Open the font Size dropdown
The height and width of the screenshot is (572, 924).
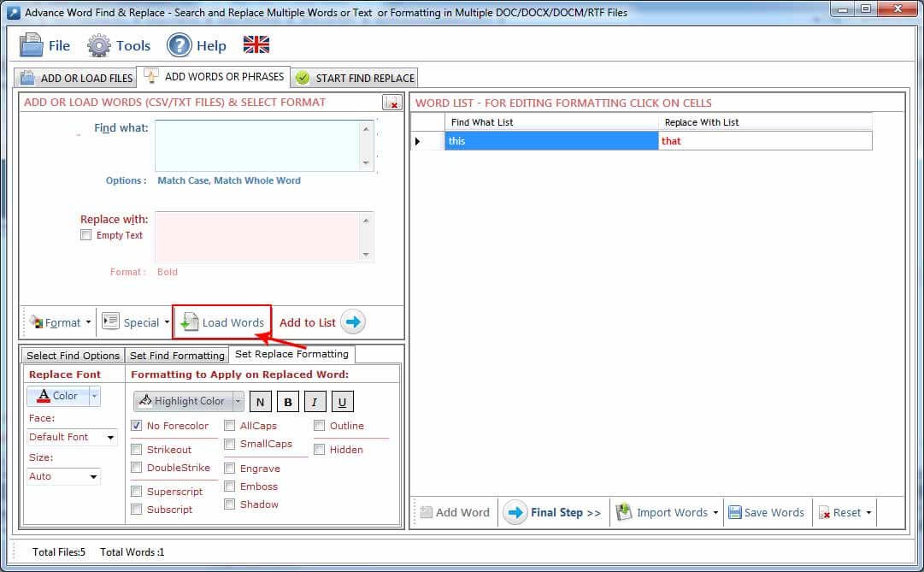click(64, 476)
